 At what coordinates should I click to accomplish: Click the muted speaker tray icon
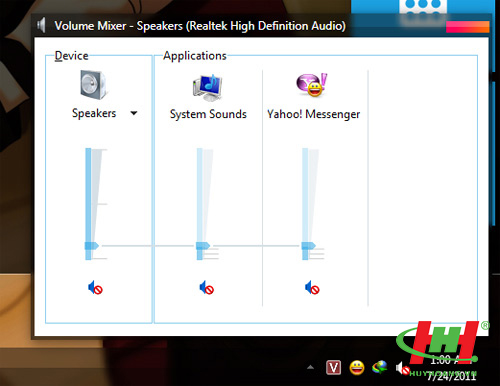coord(402,368)
